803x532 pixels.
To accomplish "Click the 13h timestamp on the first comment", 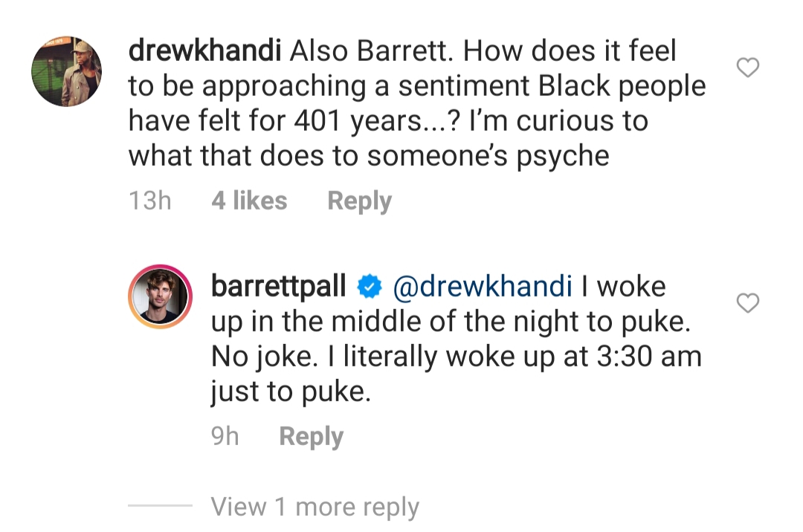I will coord(149,200).
